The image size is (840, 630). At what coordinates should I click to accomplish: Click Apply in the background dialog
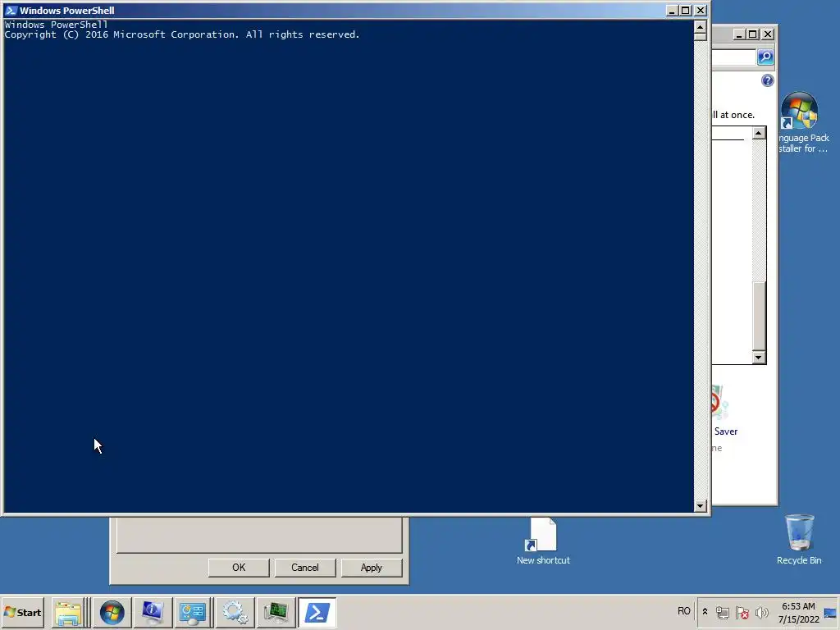point(372,568)
